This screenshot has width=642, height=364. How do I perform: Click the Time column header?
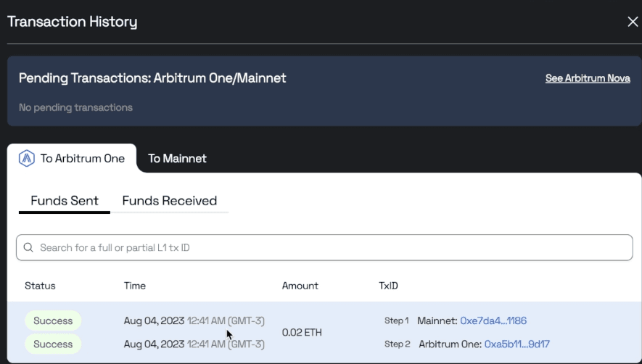(136, 286)
